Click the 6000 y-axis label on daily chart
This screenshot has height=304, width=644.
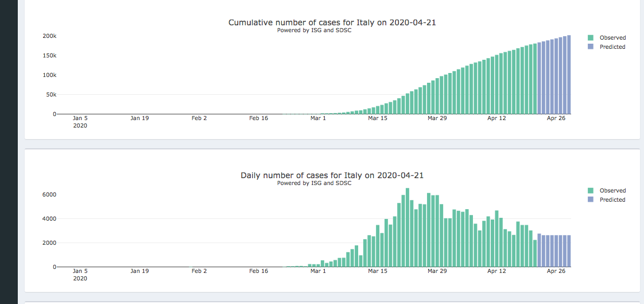point(48,195)
